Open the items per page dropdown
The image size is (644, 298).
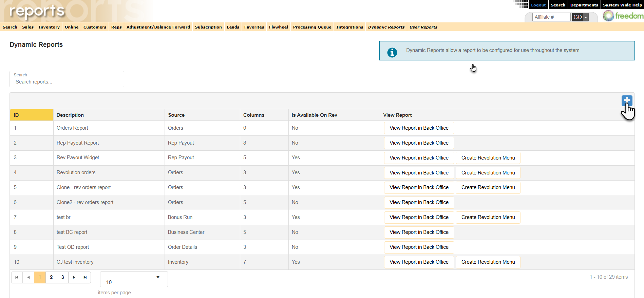pyautogui.click(x=134, y=279)
